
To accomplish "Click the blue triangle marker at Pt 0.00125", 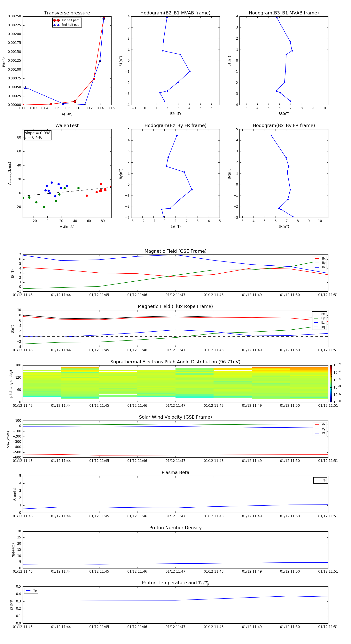I will [100, 60].
